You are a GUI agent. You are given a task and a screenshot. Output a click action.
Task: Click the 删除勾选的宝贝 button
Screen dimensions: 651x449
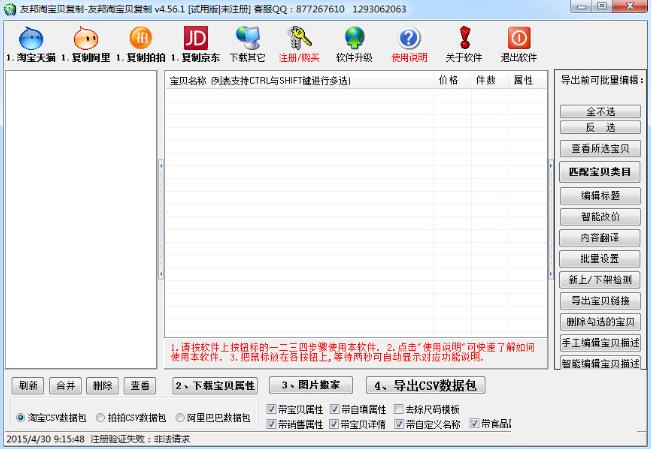tap(600, 321)
